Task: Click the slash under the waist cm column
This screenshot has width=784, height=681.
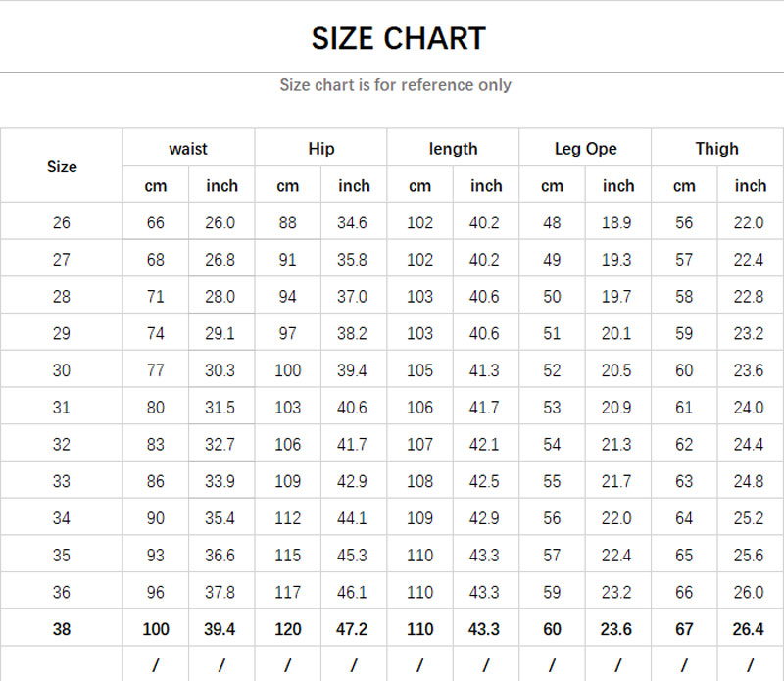Action: [156, 665]
